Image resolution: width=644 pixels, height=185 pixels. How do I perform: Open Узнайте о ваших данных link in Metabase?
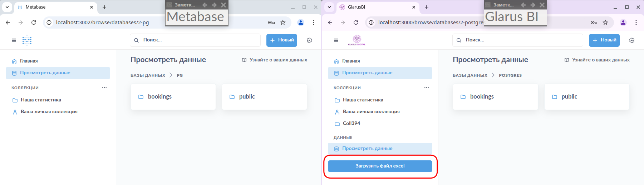[x=275, y=60]
